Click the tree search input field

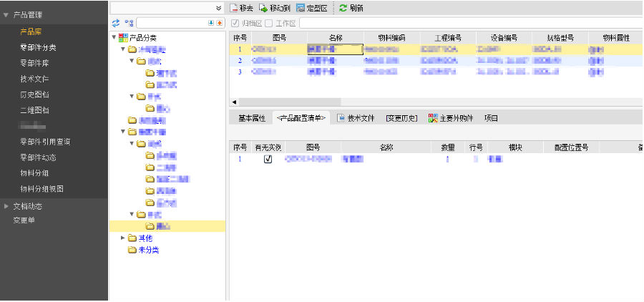pyautogui.click(x=172, y=23)
